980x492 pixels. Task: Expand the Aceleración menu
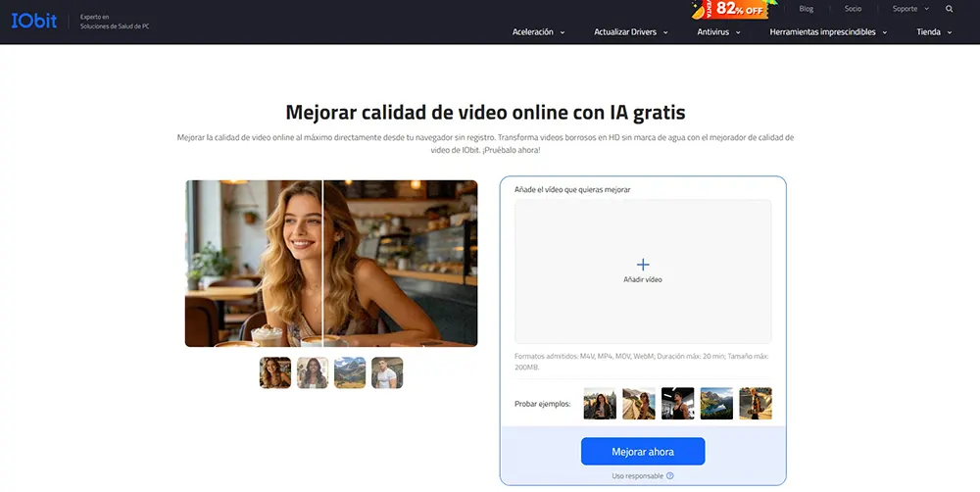point(538,32)
